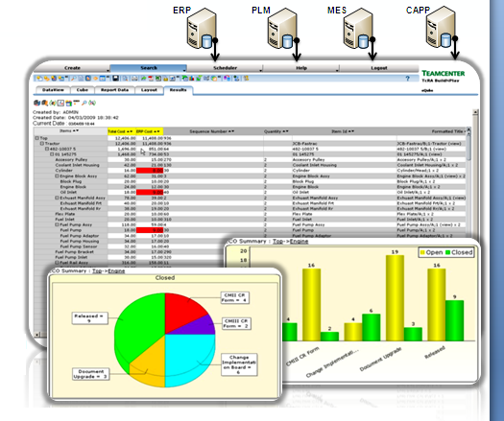
Task: Click the Coolant Inlet Housing row
Action: pos(250,165)
